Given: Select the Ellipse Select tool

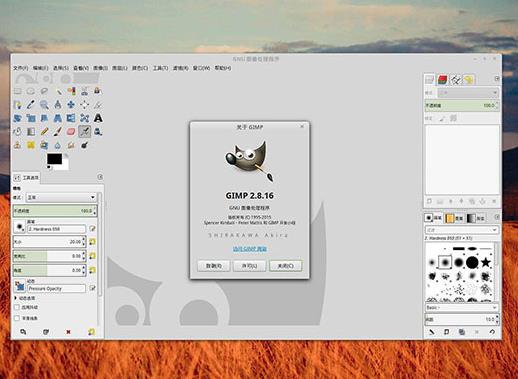Looking at the screenshot, I should tap(31, 91).
